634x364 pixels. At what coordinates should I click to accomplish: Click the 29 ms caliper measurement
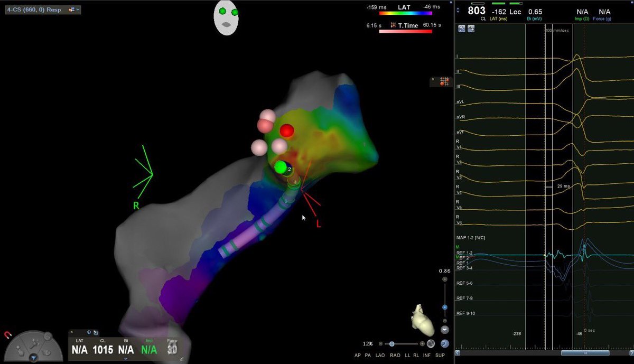pos(563,186)
